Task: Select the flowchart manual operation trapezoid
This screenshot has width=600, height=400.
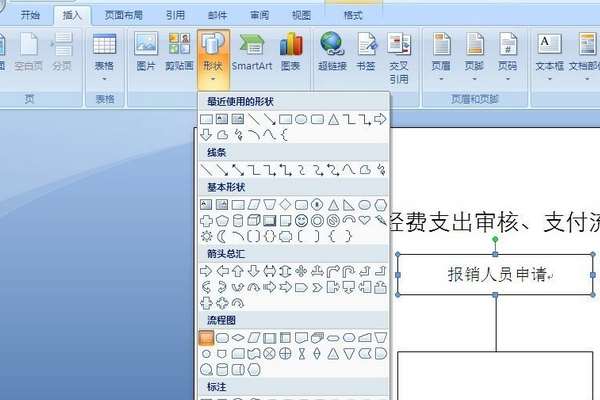Action: point(381,338)
